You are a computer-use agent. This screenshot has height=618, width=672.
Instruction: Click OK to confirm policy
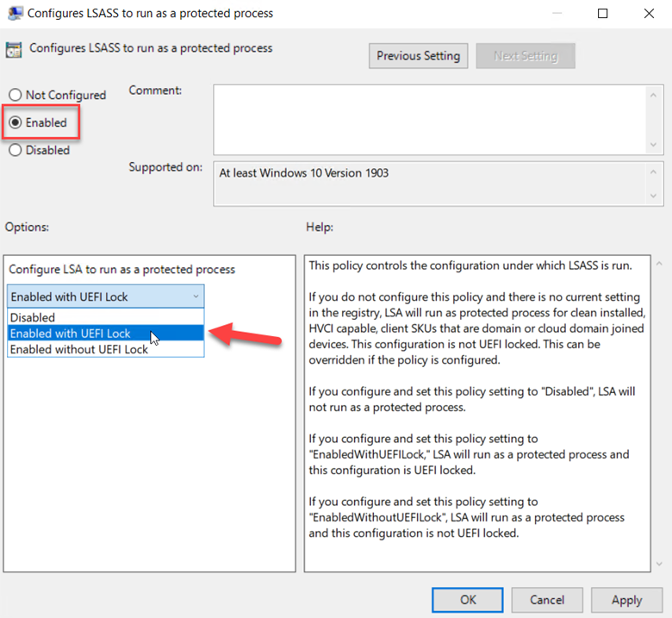[x=468, y=600]
